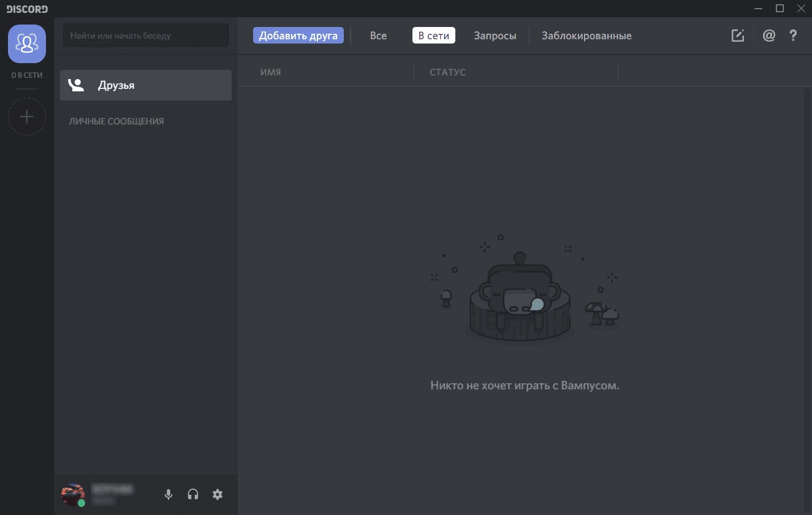Image resolution: width=812 pixels, height=515 pixels.
Task: Click the blurred username beside avatar
Action: [112, 489]
